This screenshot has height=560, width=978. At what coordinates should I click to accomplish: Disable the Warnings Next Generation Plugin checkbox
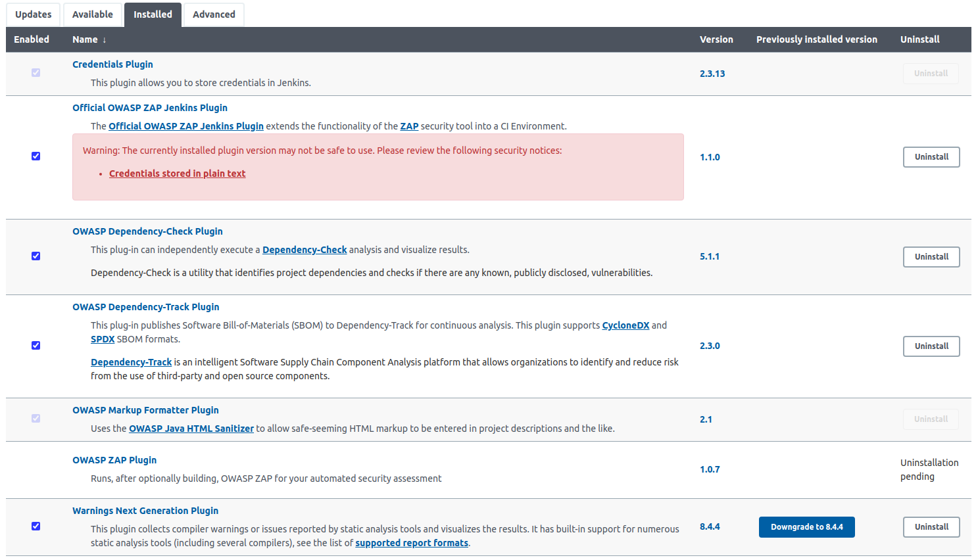(x=36, y=526)
